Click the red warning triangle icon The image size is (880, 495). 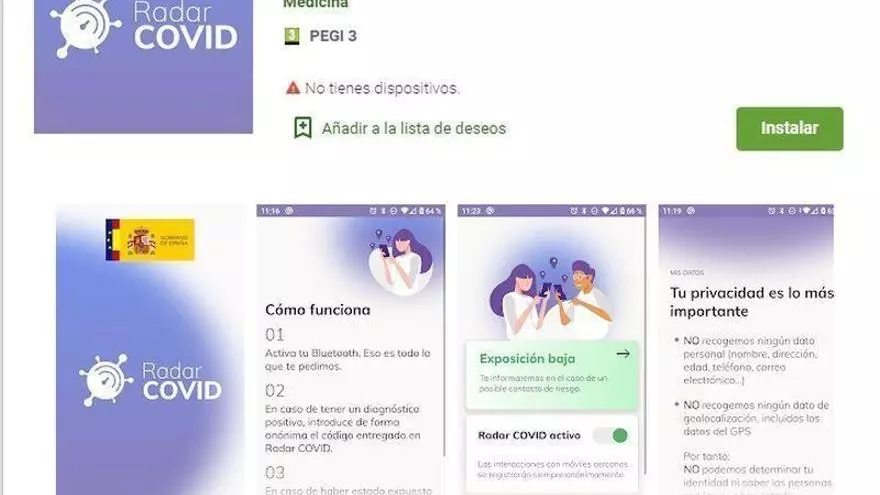click(292, 88)
